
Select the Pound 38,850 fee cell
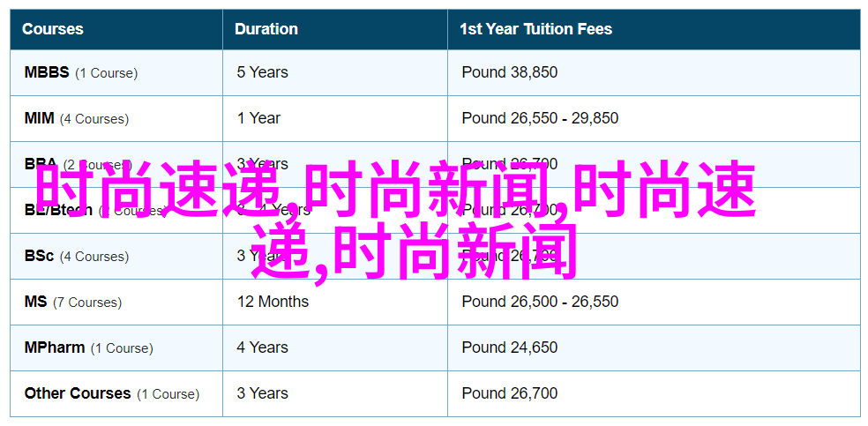[510, 72]
